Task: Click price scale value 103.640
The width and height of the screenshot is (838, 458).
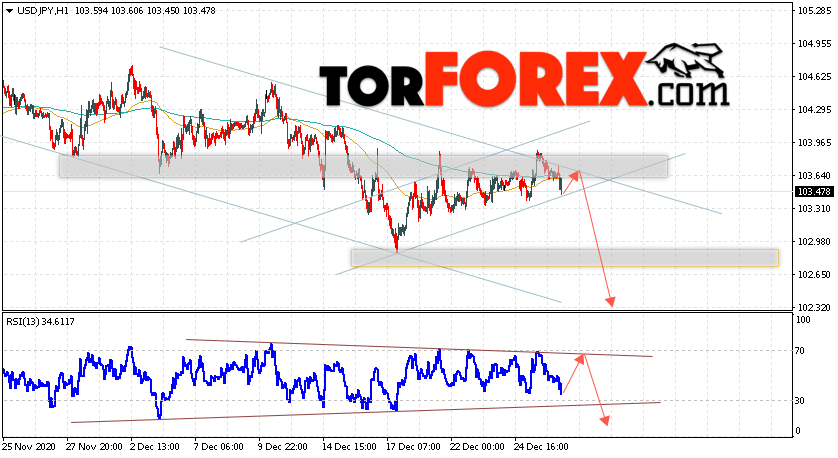Action: pos(814,176)
